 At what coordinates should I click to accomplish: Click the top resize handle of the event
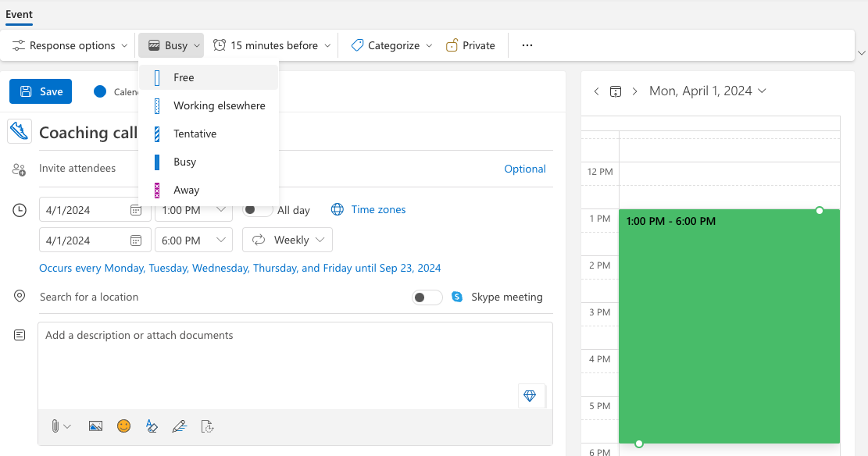820,210
